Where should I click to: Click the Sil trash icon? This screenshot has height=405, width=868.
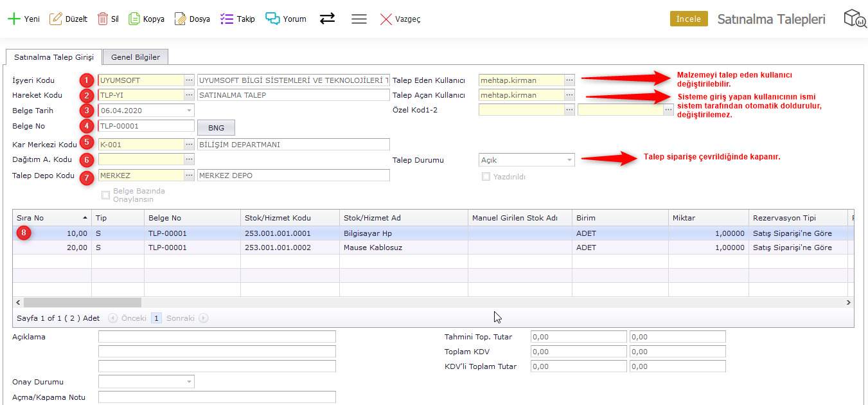coord(103,19)
